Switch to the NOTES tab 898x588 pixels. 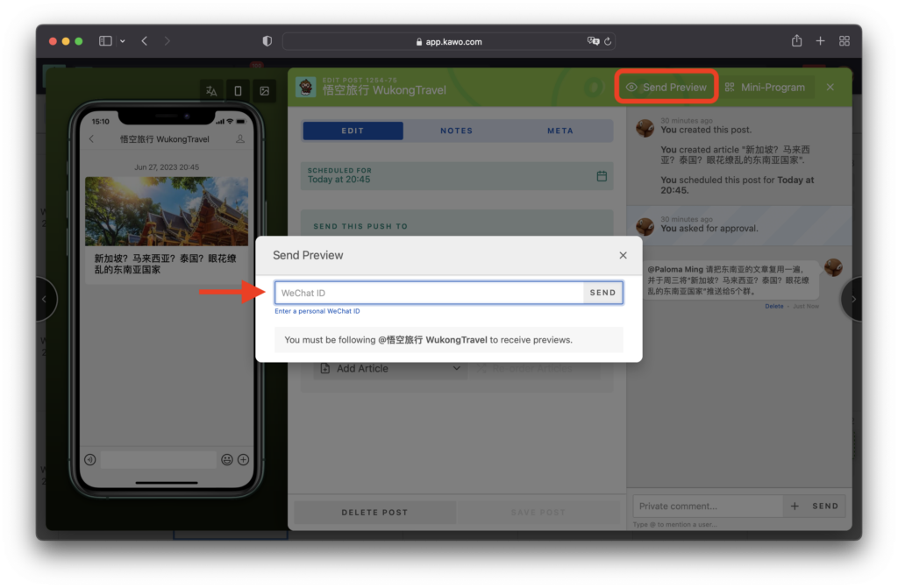tap(456, 131)
